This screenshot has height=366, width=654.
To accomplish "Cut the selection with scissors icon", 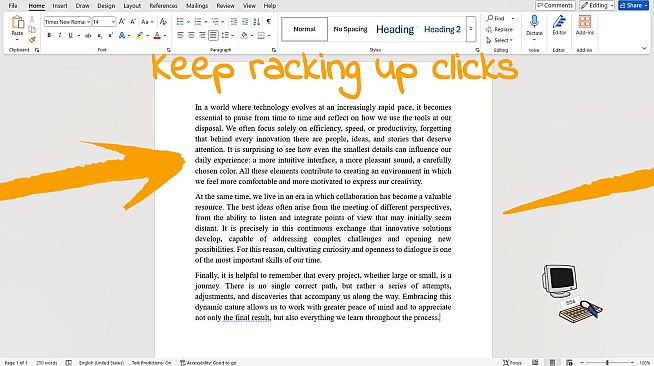I will click(x=32, y=19).
